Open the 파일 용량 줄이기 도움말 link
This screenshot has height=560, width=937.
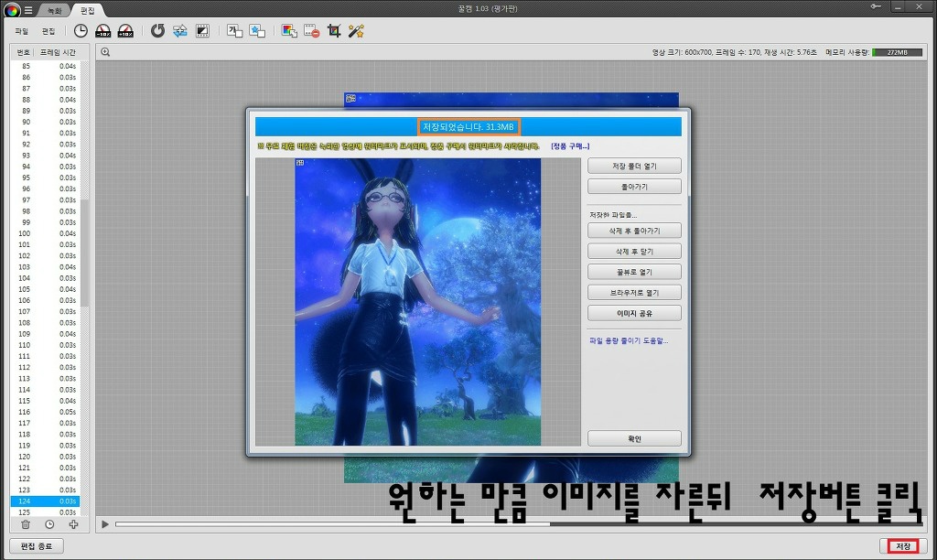(x=629, y=340)
